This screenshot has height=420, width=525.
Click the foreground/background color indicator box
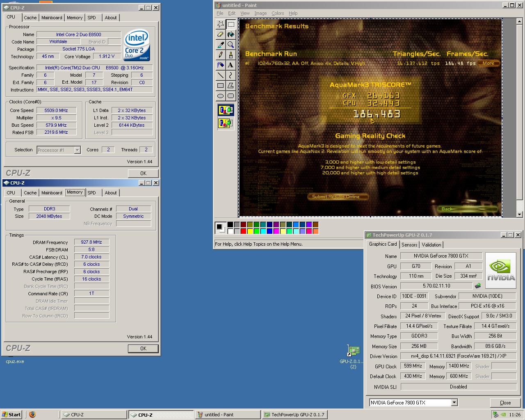[221, 228]
